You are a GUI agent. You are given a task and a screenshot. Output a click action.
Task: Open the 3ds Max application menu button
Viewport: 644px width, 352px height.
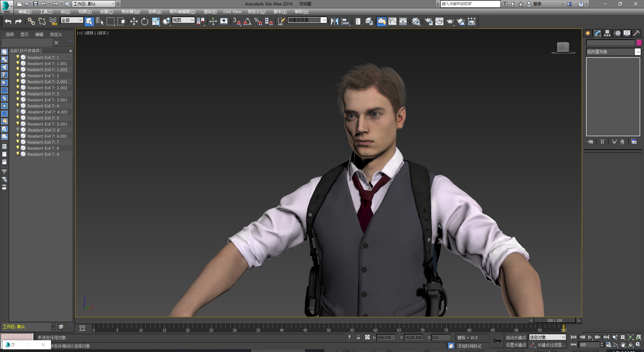(7, 6)
